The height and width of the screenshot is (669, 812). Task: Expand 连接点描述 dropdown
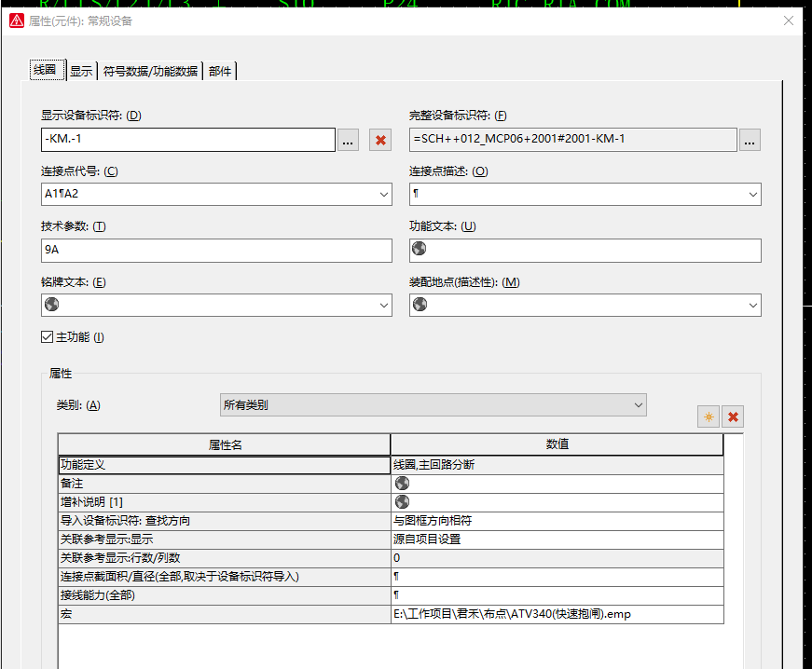(752, 195)
